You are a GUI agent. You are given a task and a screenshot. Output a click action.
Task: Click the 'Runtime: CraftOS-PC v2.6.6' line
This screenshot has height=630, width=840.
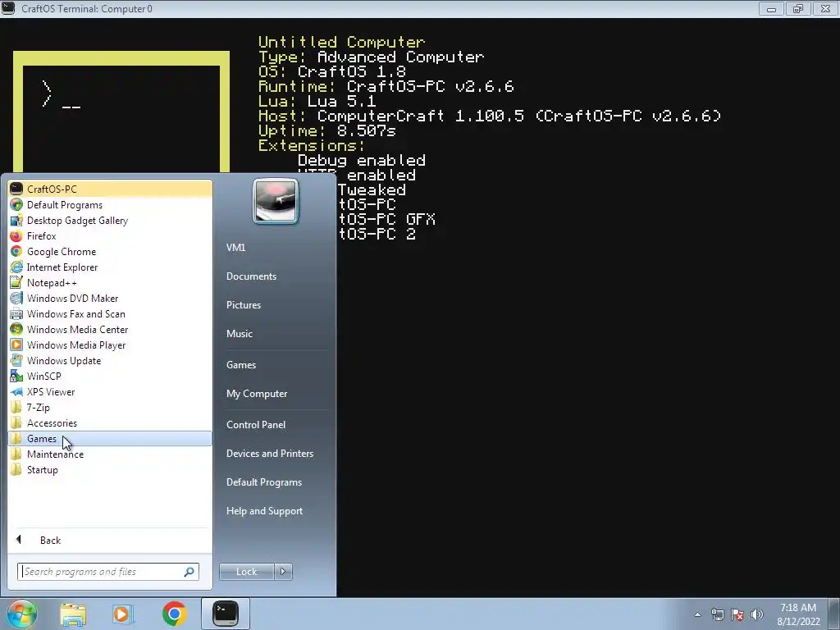click(x=386, y=86)
